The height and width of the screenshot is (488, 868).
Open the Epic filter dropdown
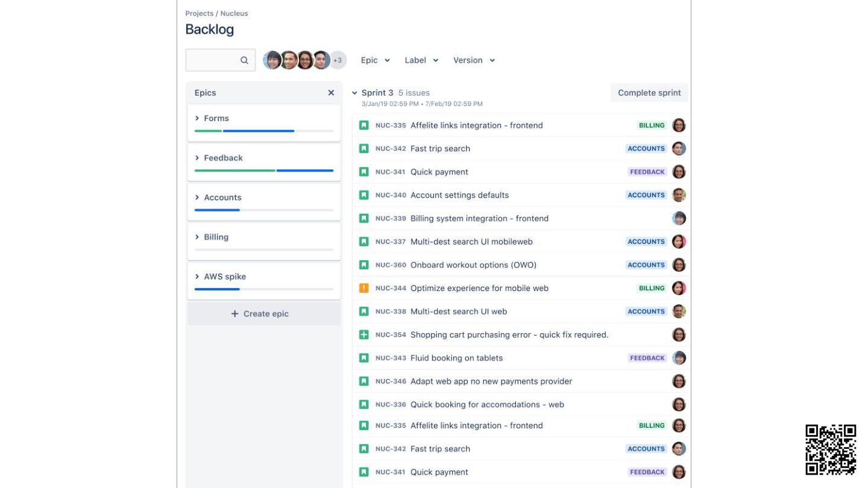[x=375, y=60]
